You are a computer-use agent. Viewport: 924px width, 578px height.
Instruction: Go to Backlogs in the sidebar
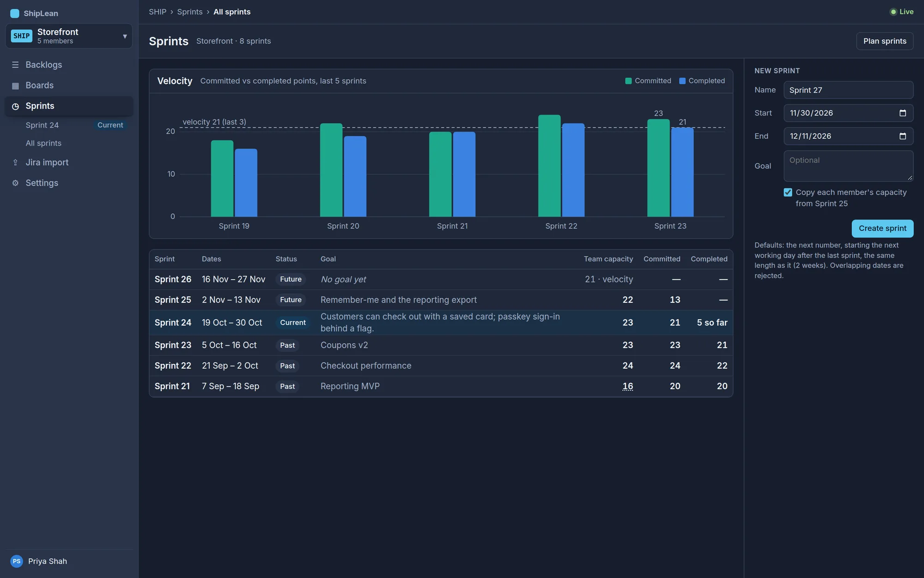[x=69, y=65]
